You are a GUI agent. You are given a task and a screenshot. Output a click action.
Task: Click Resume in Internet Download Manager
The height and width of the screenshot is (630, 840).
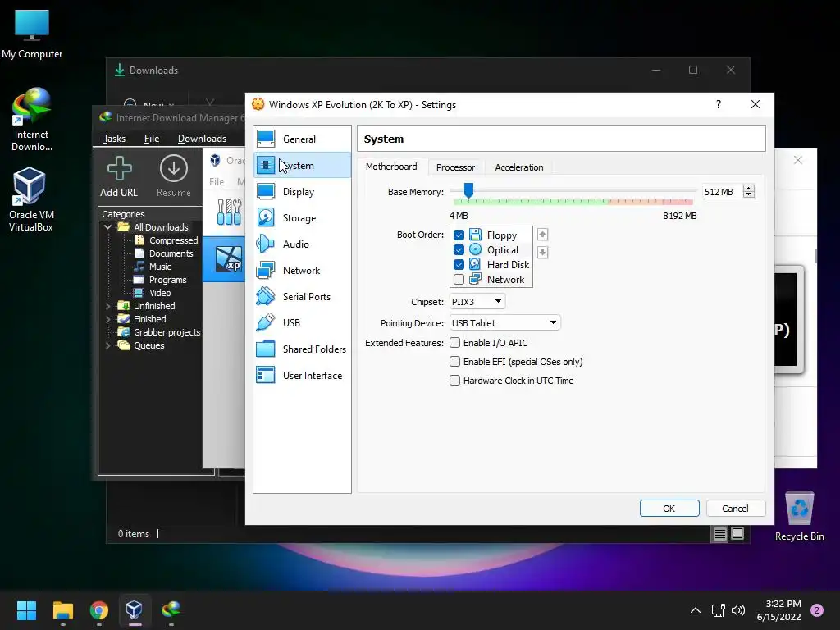[174, 177]
